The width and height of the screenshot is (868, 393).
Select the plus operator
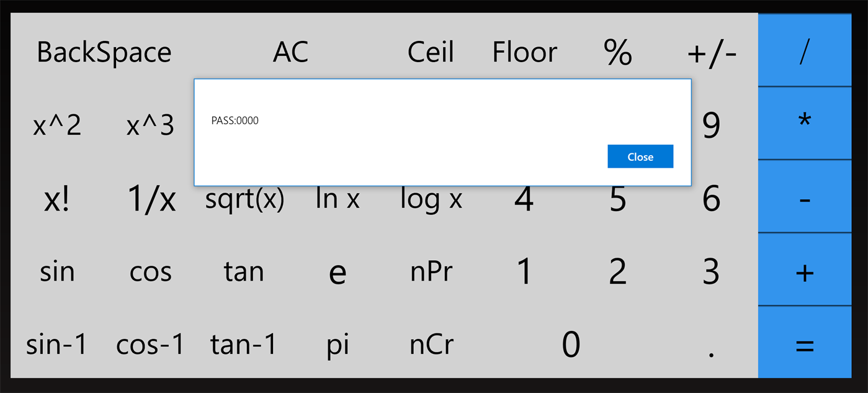(x=804, y=272)
